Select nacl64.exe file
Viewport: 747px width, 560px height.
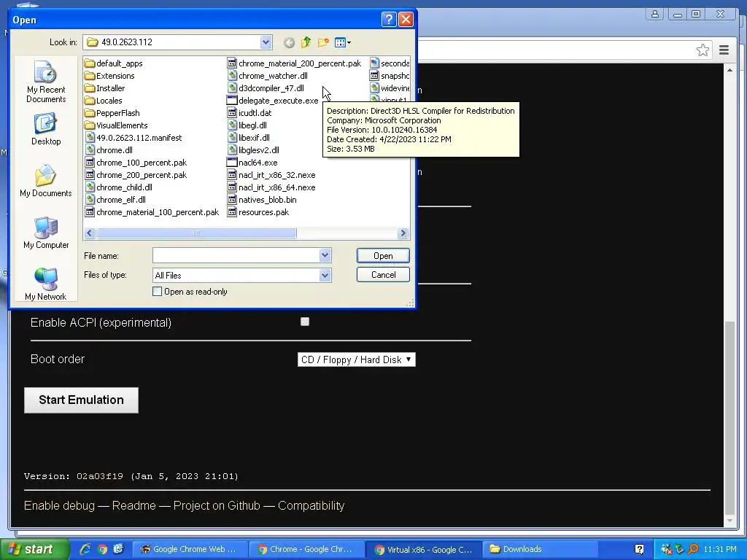[252, 163]
